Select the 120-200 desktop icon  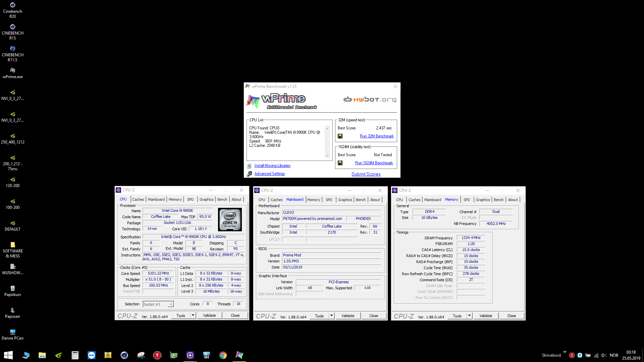coord(12,182)
